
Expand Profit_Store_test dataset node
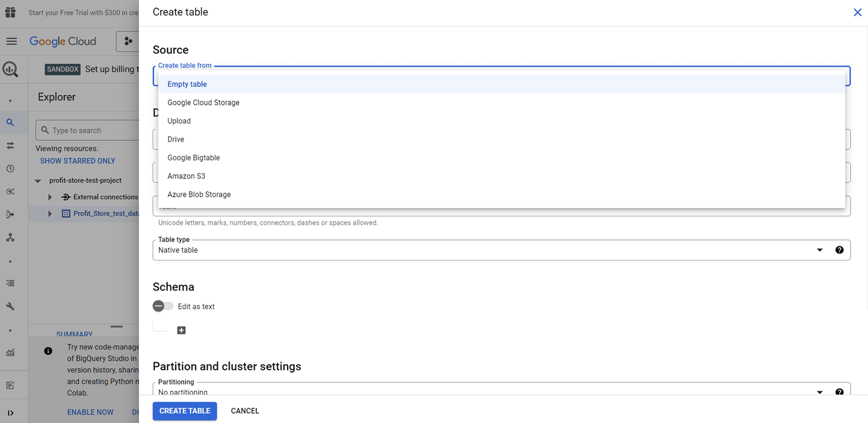(x=50, y=214)
